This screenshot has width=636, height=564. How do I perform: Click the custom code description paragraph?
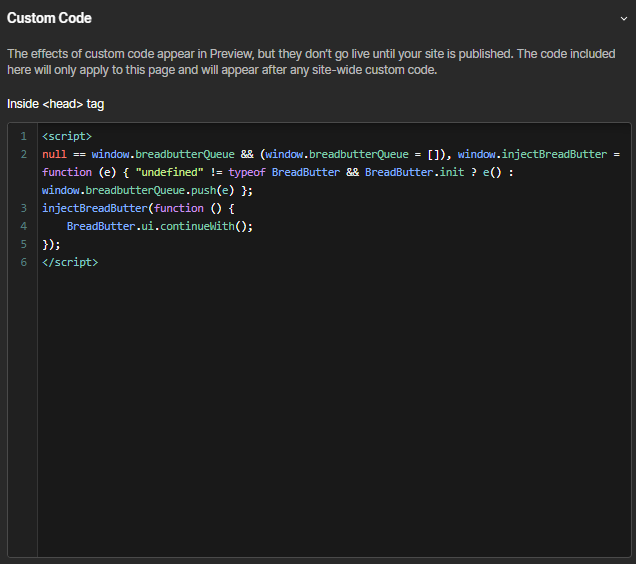coord(310,62)
